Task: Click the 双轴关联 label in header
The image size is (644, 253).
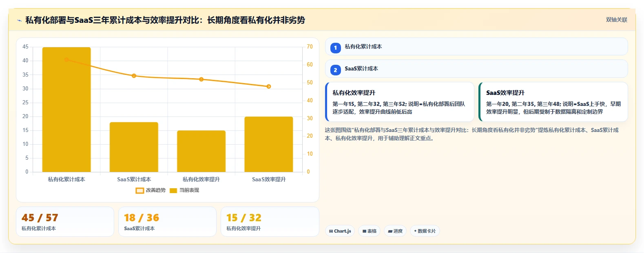Action: 616,20
